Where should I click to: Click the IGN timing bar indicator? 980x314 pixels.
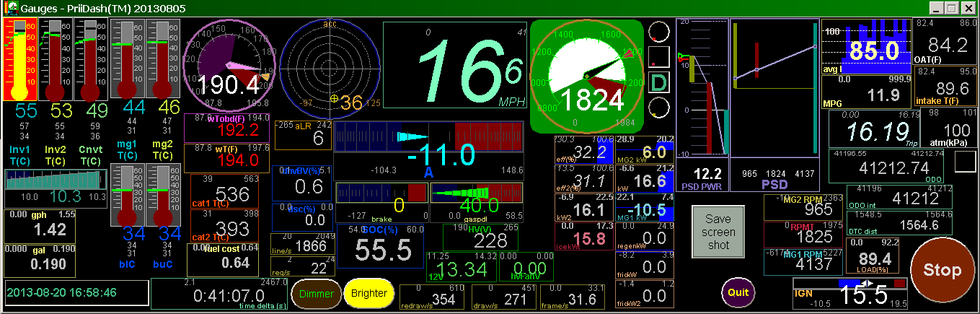[x=849, y=284]
